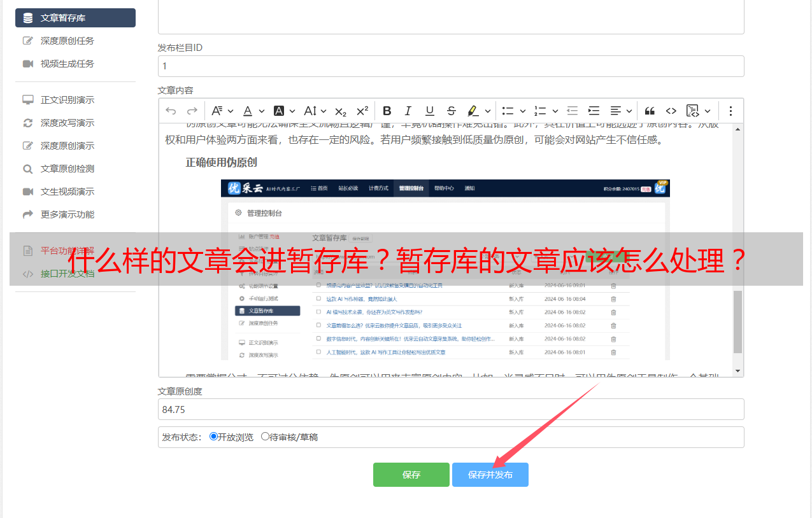Insert a code block
This screenshot has height=518, width=812.
(693, 111)
